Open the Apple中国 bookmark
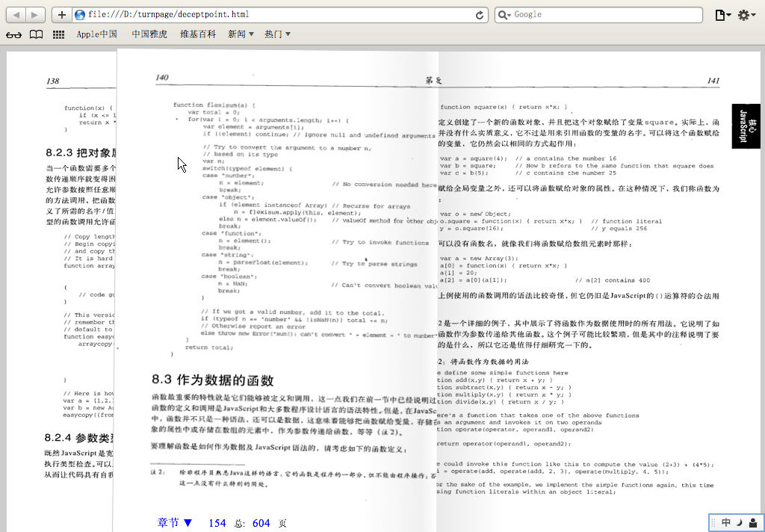 (x=96, y=34)
